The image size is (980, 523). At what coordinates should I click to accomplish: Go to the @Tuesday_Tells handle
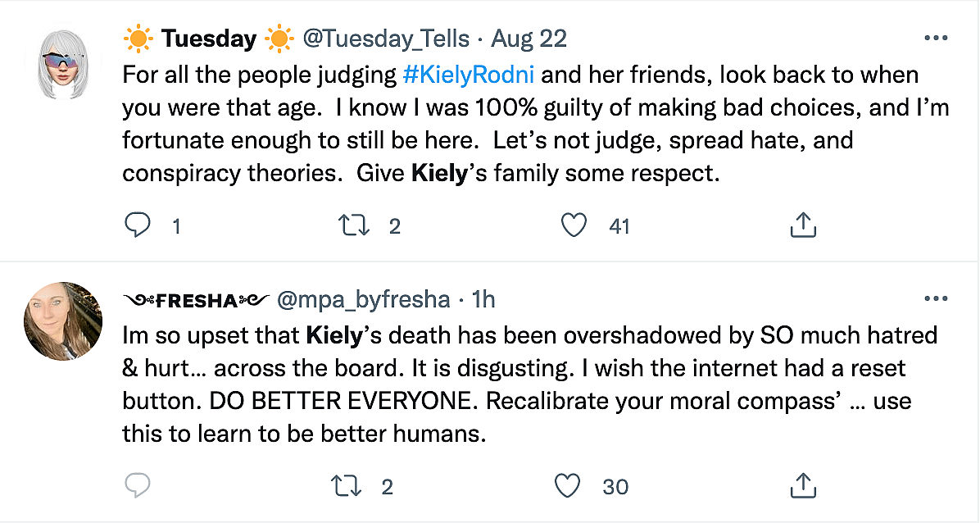387,38
